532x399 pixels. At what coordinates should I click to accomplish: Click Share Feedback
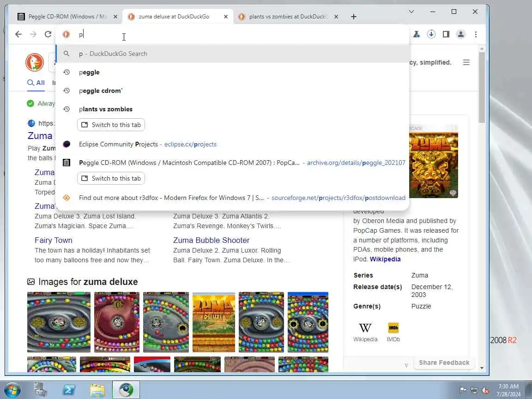pos(444,363)
